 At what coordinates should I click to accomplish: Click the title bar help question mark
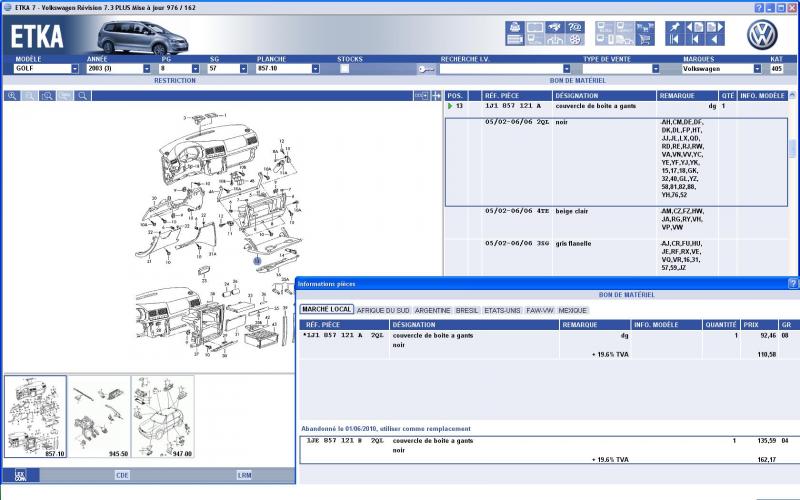point(759,8)
